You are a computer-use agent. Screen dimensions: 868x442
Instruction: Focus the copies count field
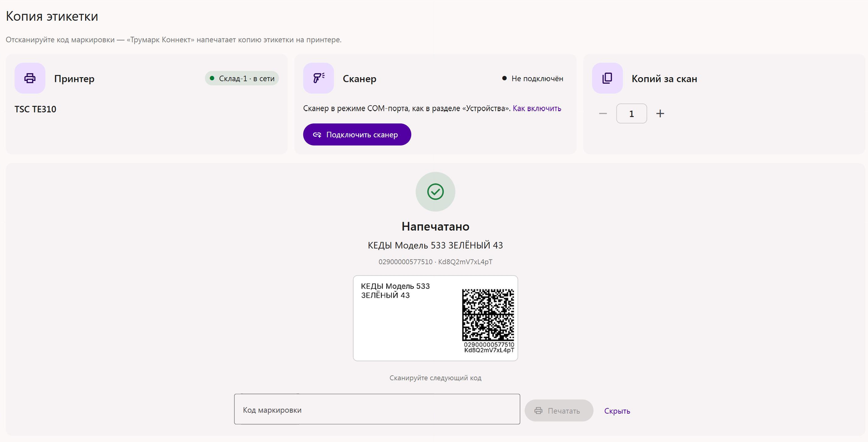pyautogui.click(x=631, y=113)
